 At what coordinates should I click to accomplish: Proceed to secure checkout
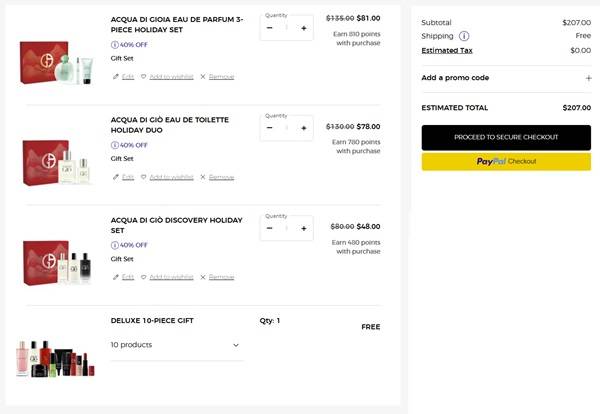(506, 137)
